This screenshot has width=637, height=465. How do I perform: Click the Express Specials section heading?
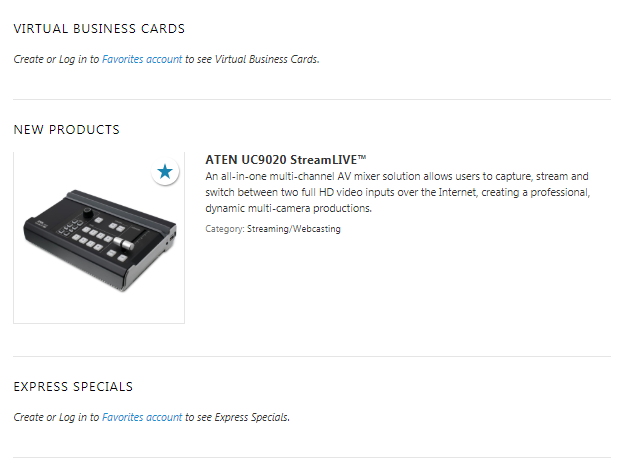pos(73,387)
